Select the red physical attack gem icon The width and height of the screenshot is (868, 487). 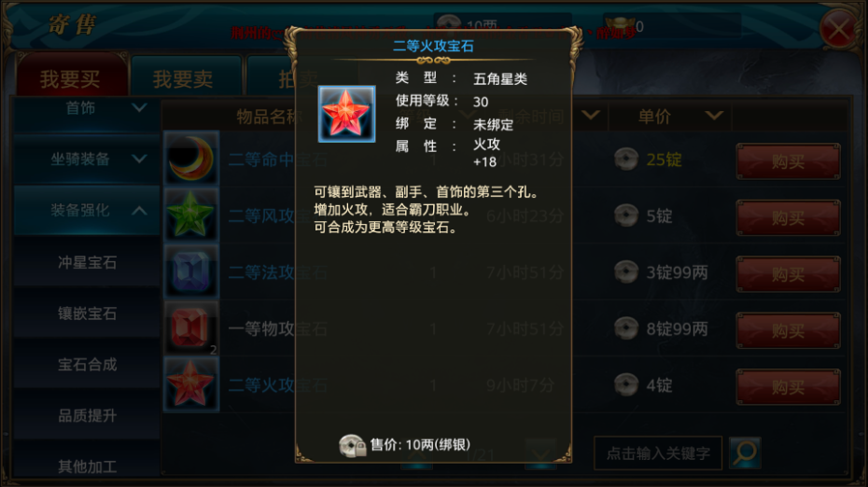tap(191, 328)
